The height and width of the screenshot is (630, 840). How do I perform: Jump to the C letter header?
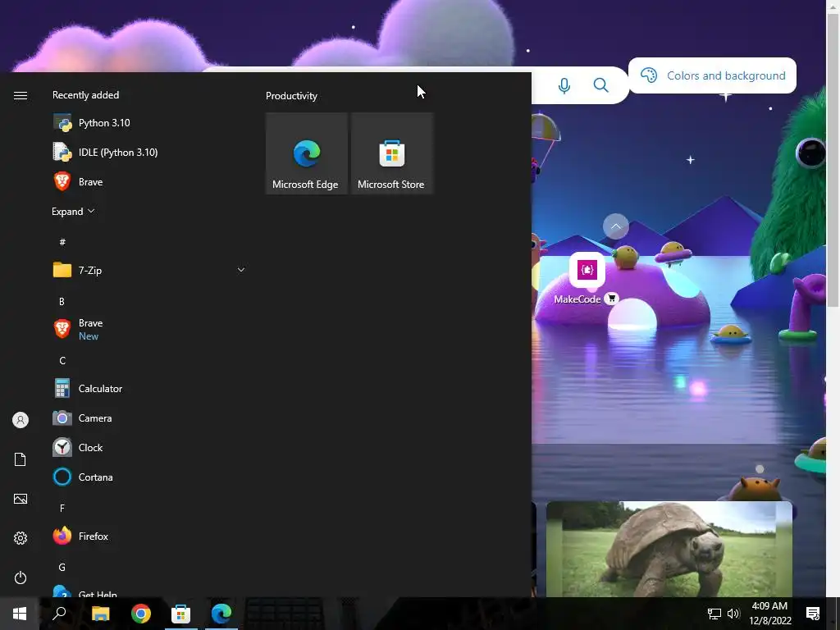click(x=62, y=361)
